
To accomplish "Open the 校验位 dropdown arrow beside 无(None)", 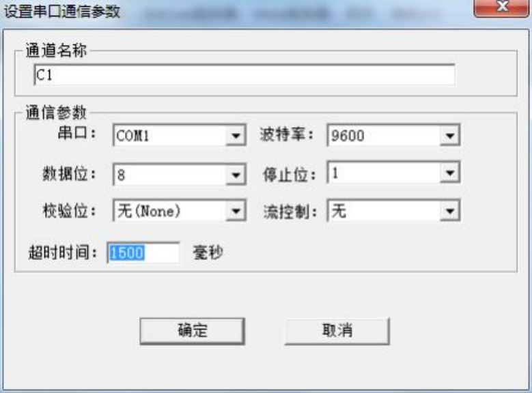I will (x=236, y=211).
